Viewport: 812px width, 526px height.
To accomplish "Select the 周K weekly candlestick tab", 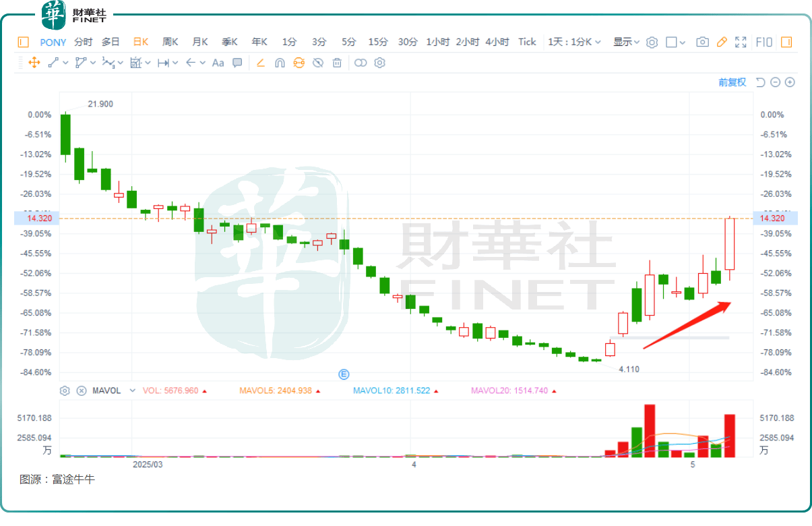I will coord(170,42).
